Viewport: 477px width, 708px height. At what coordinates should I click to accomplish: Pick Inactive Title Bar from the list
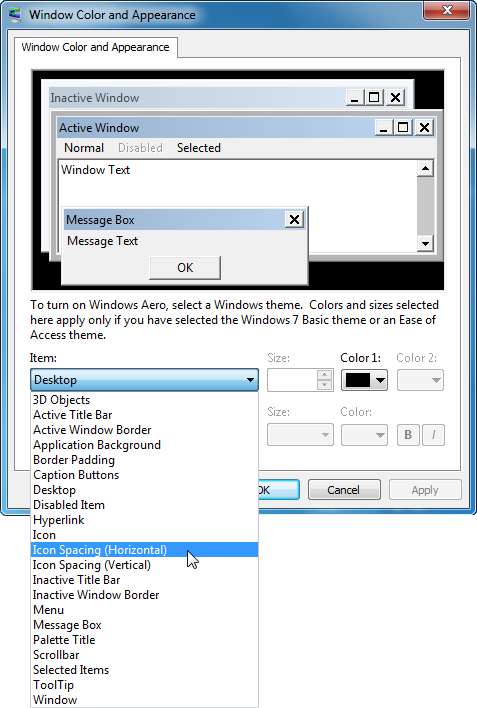coord(145,580)
